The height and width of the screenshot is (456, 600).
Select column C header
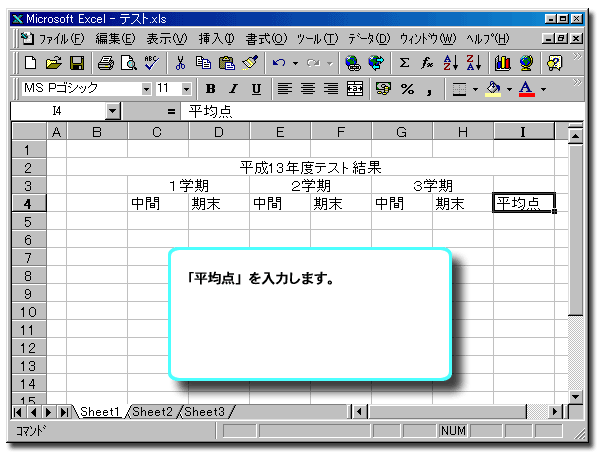point(157,132)
